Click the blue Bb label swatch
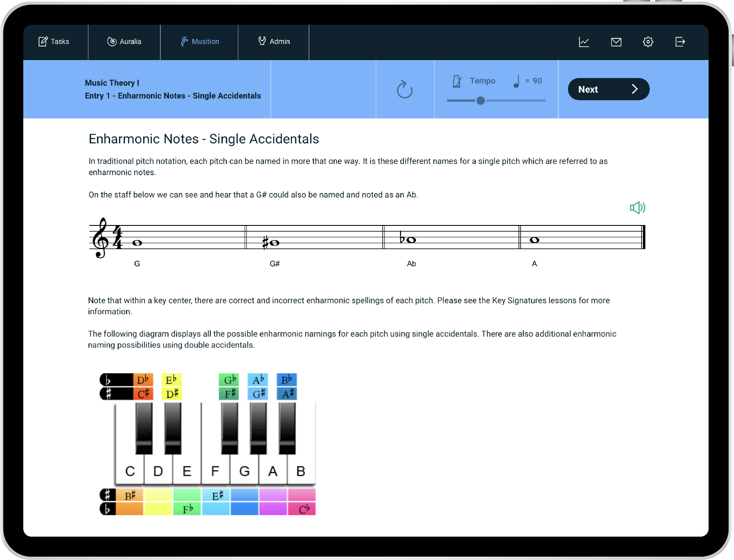734x560 pixels. [287, 380]
